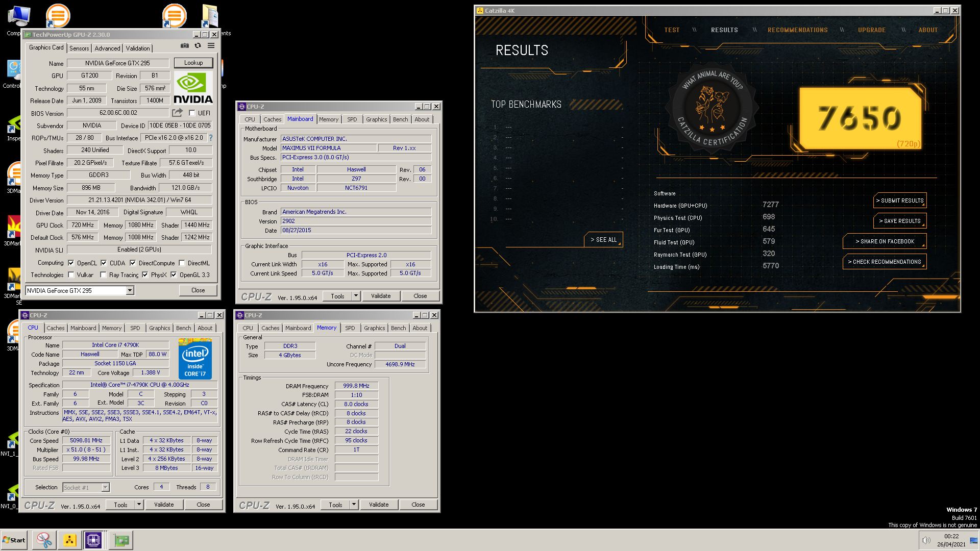The height and width of the screenshot is (551, 980).
Task: Open RECOMMENDATIONS tab in Catzilla
Action: (797, 30)
